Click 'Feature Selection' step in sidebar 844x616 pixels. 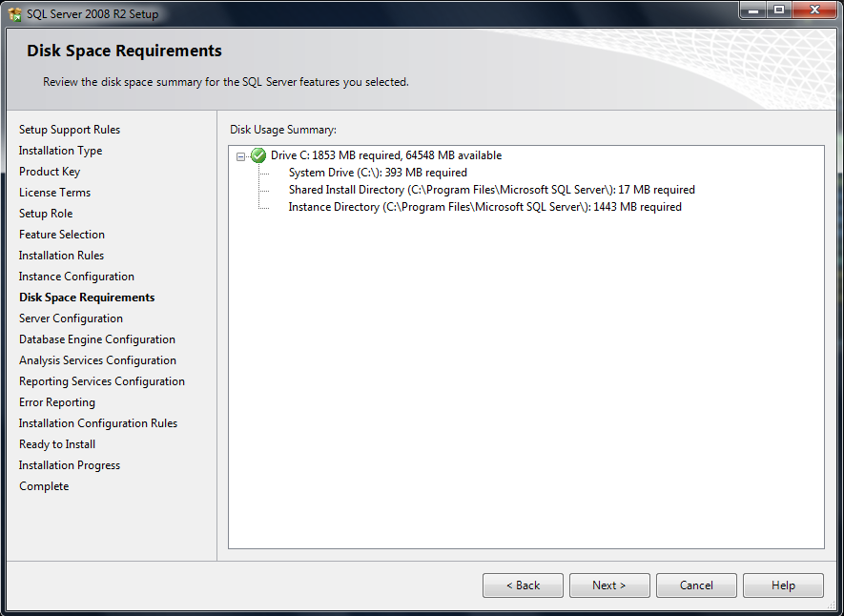[x=61, y=235]
